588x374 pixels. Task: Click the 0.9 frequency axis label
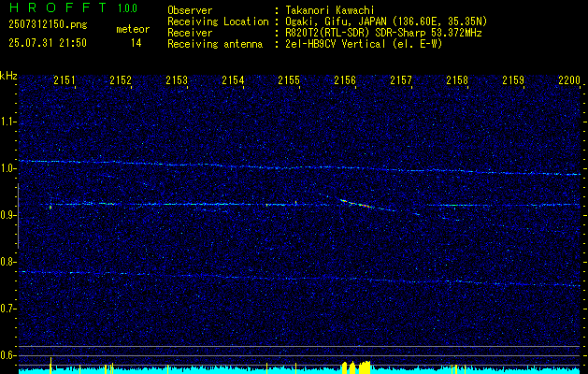click(x=7, y=215)
